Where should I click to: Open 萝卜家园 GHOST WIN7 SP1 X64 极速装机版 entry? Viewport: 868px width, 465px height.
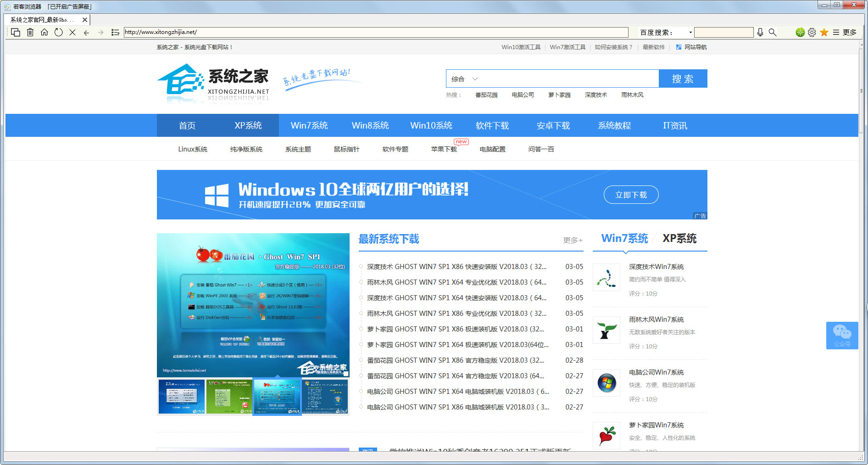tap(458, 345)
